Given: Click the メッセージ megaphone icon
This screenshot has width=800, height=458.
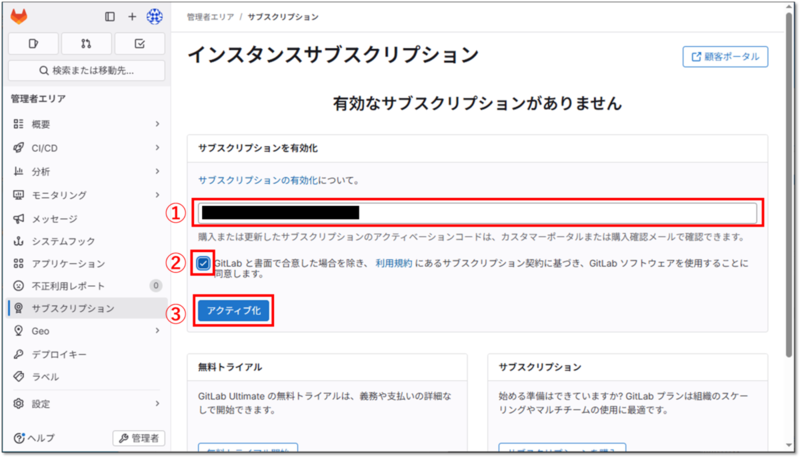Looking at the screenshot, I should click(18, 219).
